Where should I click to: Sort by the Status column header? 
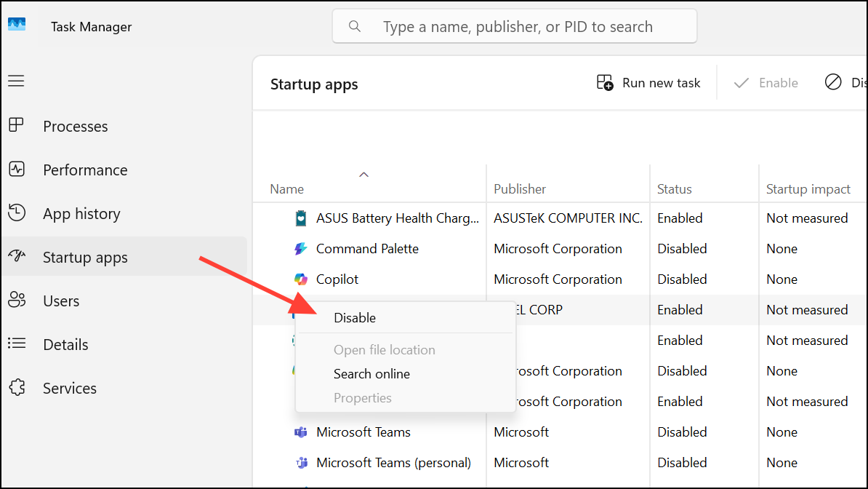675,189
